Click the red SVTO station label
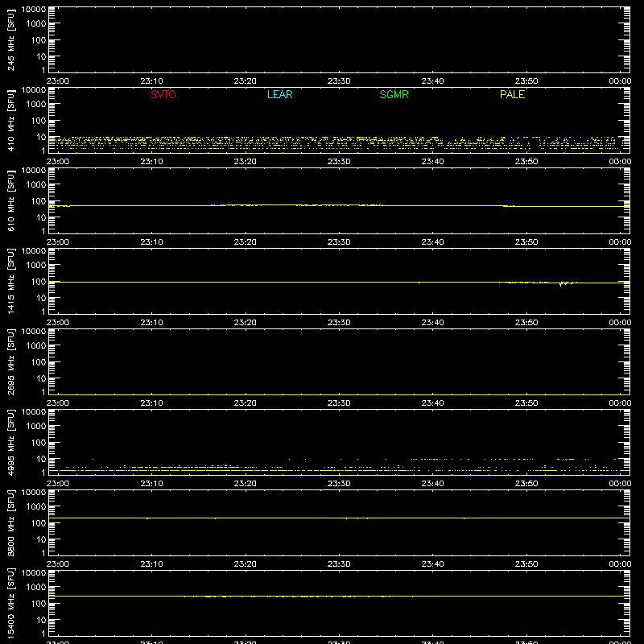 (x=163, y=94)
